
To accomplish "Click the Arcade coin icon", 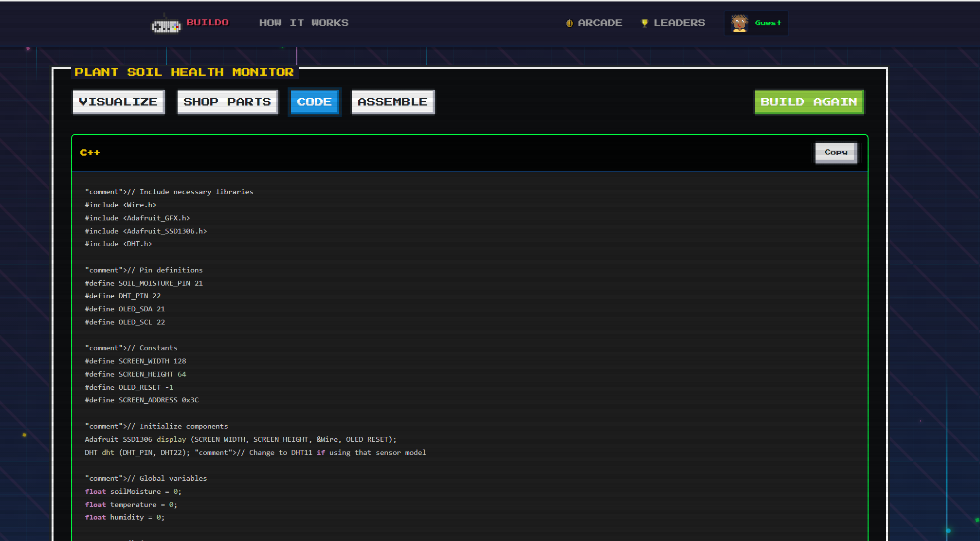I will (x=569, y=23).
